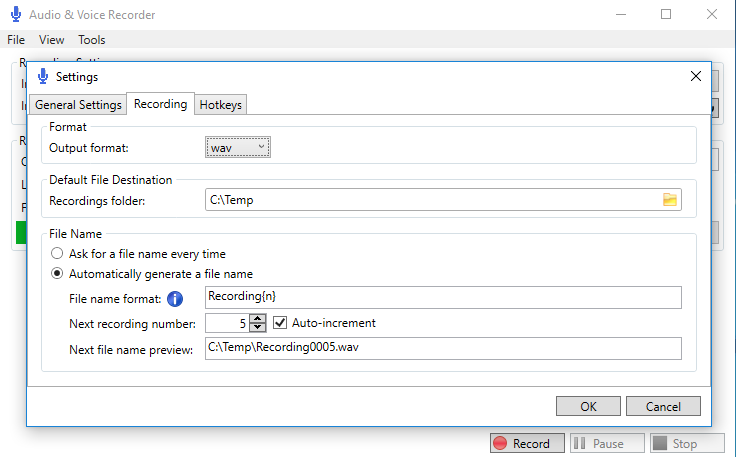The width and height of the screenshot is (736, 457).
Task: Click the Stop button in main window
Action: pos(687,443)
